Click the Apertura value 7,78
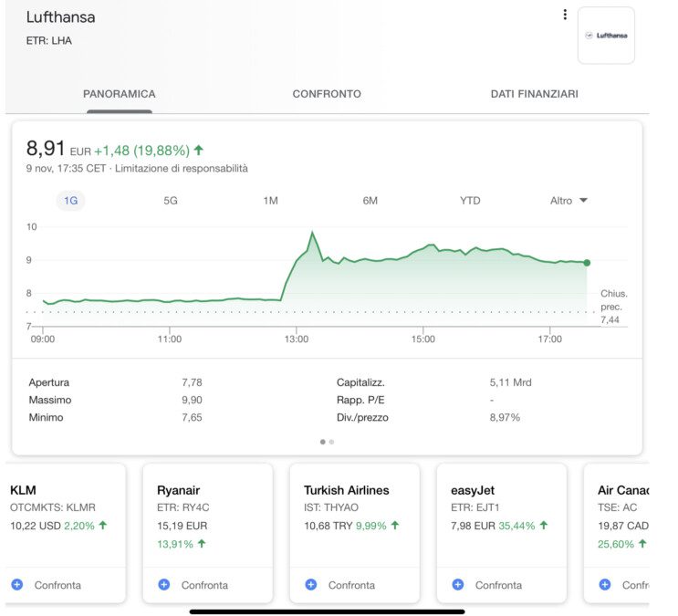Image resolution: width=678 pixels, height=616 pixels. (192, 382)
